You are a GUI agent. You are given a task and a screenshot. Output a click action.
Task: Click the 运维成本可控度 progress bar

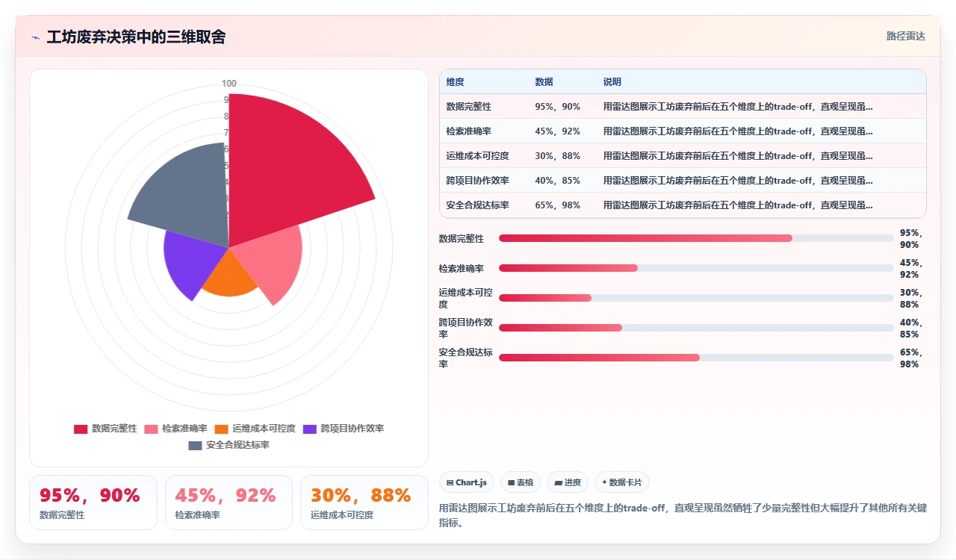696,298
